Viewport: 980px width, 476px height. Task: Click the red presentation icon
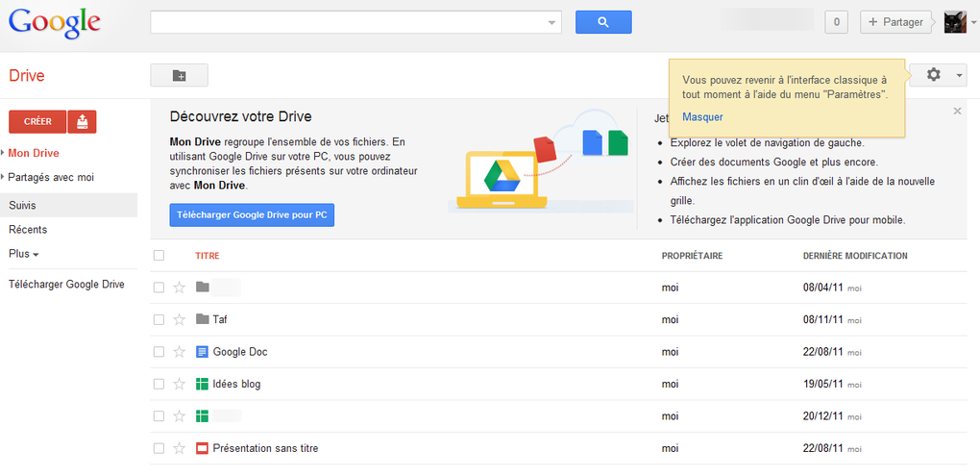pos(202,448)
